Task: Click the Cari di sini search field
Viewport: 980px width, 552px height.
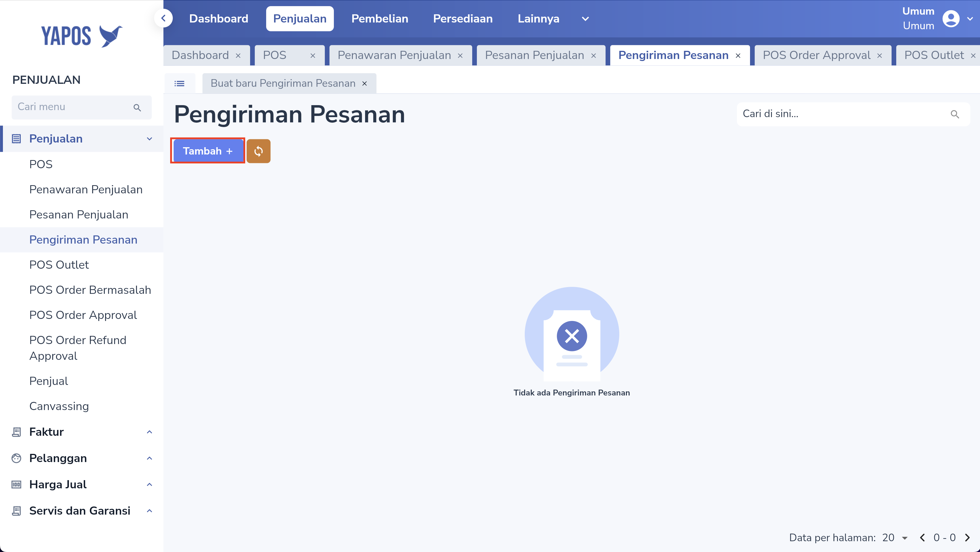Action: (x=853, y=114)
